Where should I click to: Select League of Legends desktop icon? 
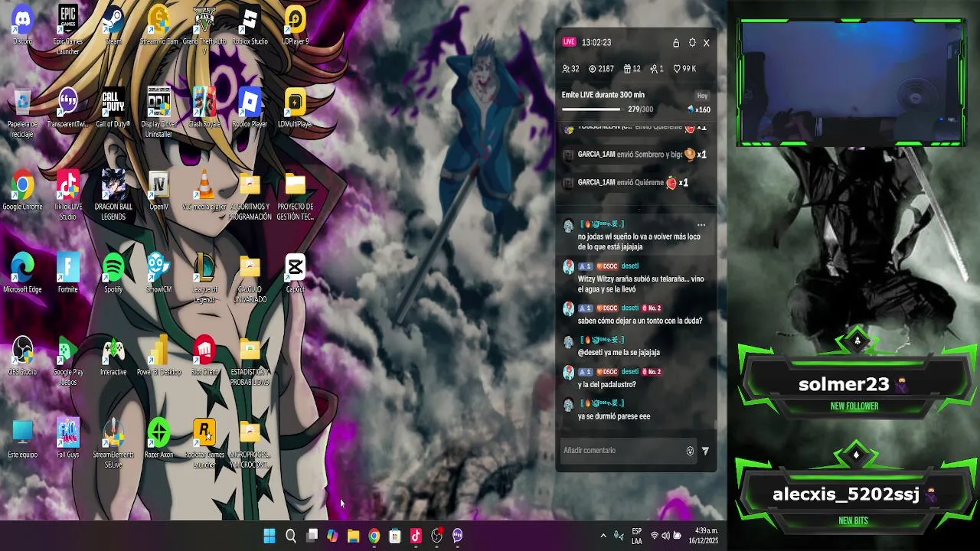[204, 279]
